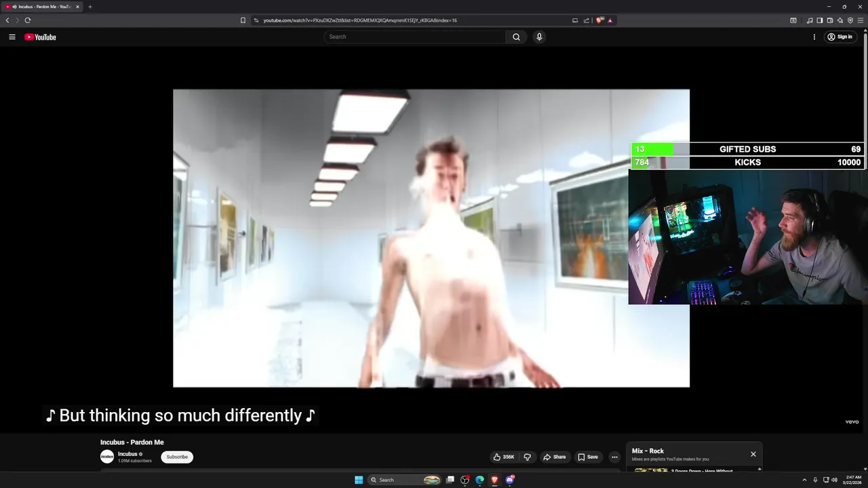This screenshot has width=868, height=488.
Task: Reload the page
Action: click(28, 20)
